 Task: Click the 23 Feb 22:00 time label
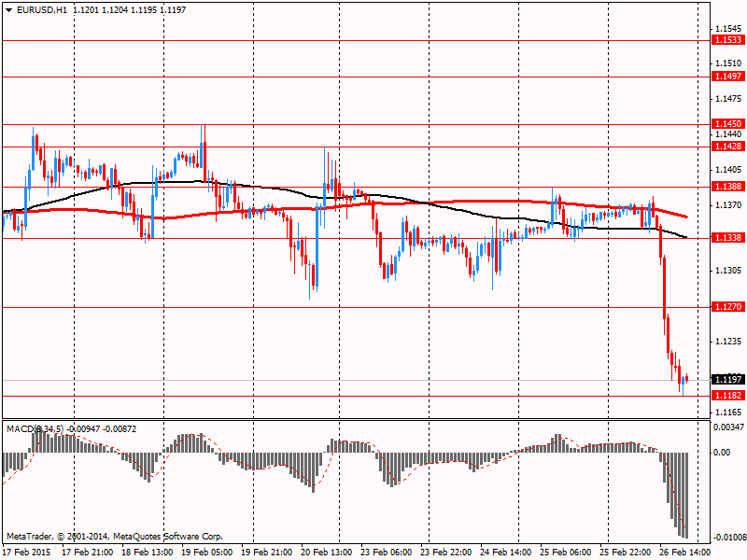(446, 553)
